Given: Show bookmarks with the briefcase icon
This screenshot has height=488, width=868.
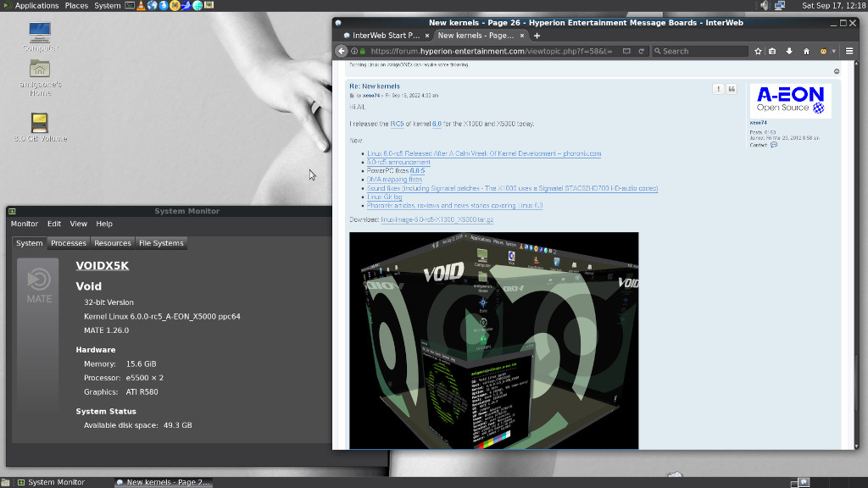Looking at the screenshot, I should (772, 51).
